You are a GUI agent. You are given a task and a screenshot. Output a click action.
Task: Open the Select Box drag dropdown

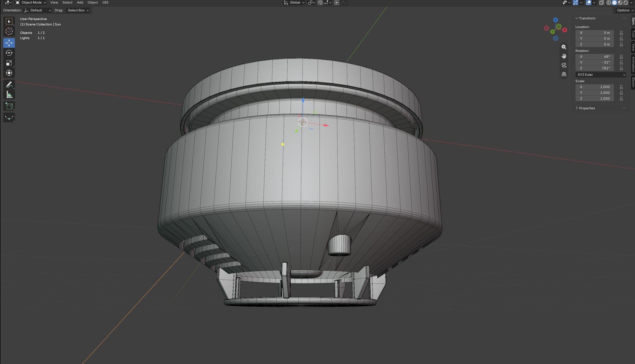pyautogui.click(x=78, y=10)
